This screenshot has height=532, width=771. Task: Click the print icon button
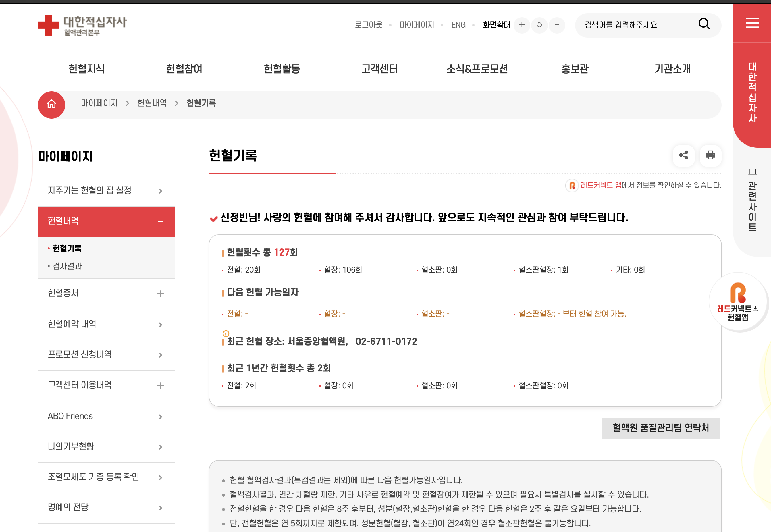coord(710,155)
